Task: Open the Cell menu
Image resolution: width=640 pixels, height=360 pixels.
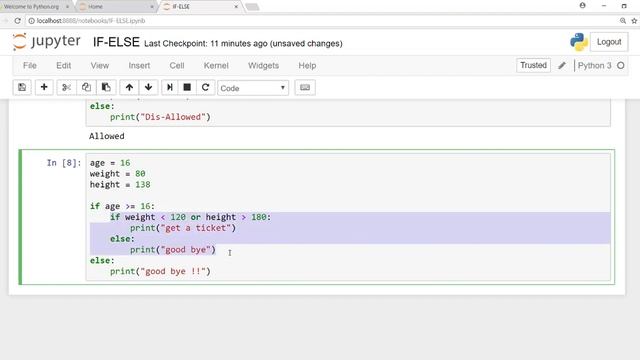Action: tap(177, 65)
